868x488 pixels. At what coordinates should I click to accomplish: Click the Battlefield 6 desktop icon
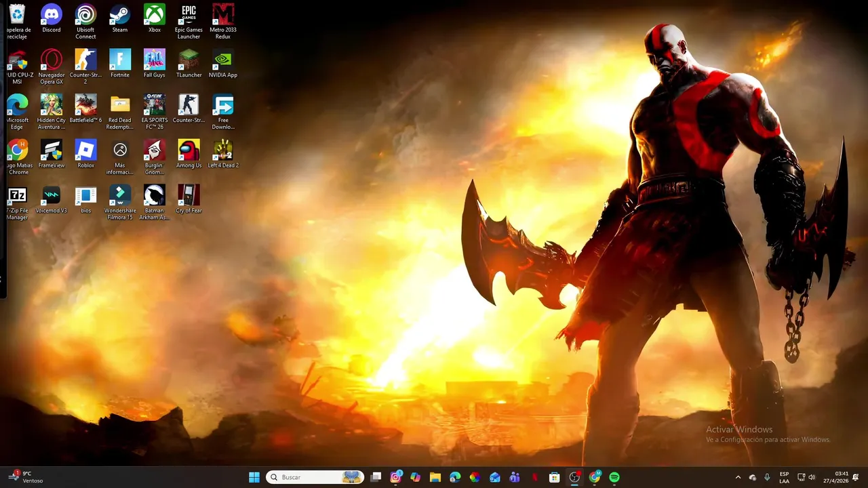click(x=85, y=110)
